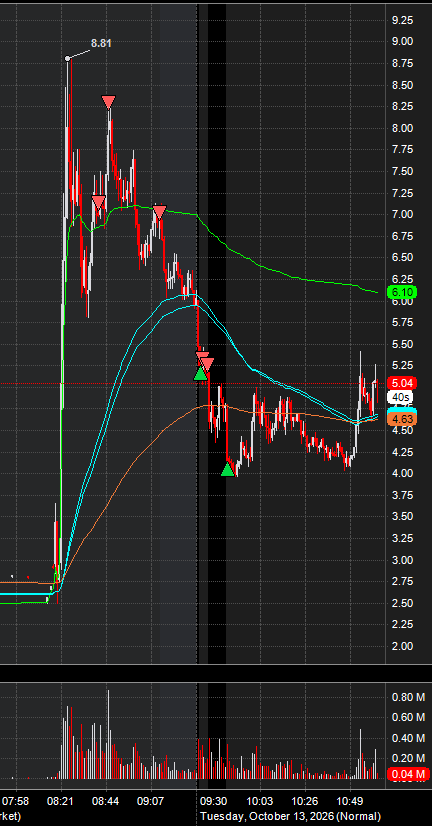Click the 0.20 M volume axis label
Viewport: 432px width, 826px height.
coord(408,758)
